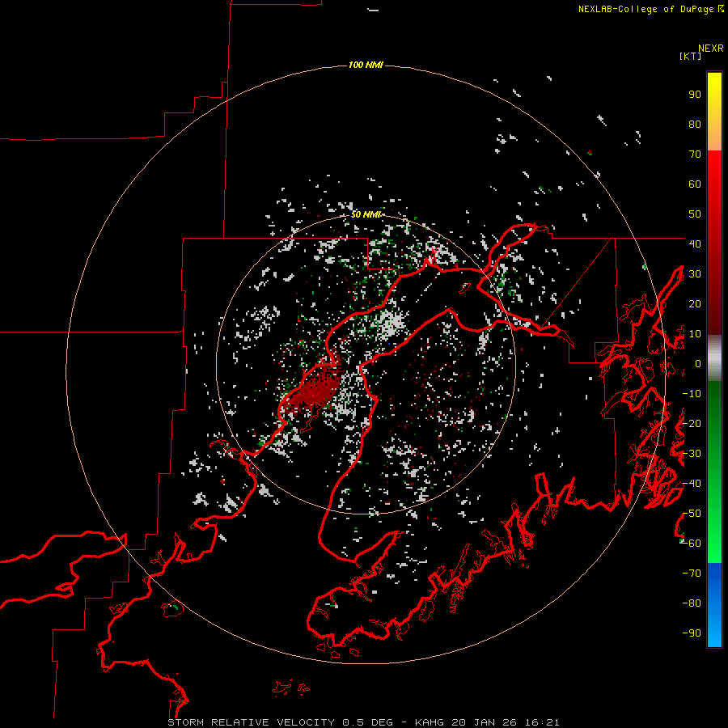Click the 0 value on velocity scale
This screenshot has height=728, width=728.
point(698,363)
